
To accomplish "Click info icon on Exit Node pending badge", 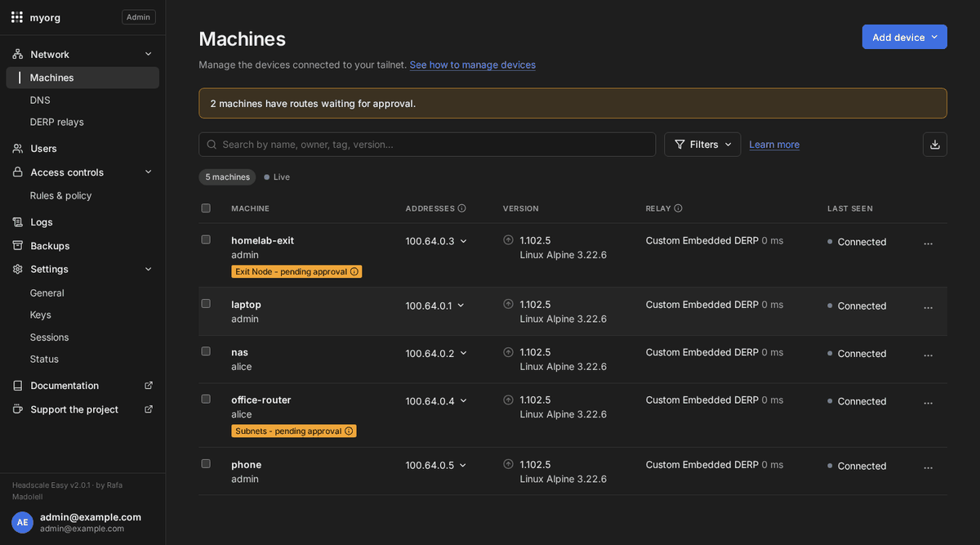I will (x=354, y=271).
